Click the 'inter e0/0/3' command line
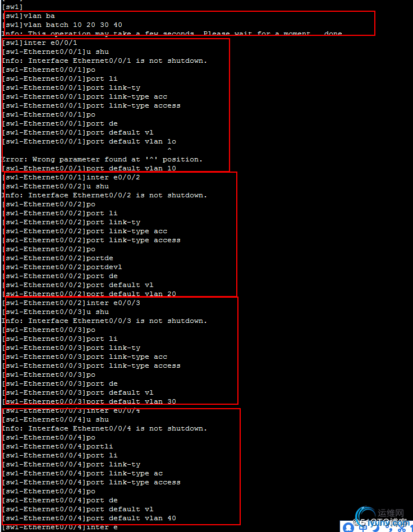This screenshot has height=532, width=413. point(71,303)
